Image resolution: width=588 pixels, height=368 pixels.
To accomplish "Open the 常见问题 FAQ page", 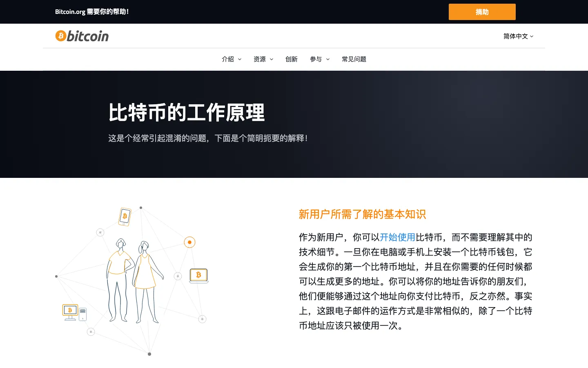I will pyautogui.click(x=354, y=59).
